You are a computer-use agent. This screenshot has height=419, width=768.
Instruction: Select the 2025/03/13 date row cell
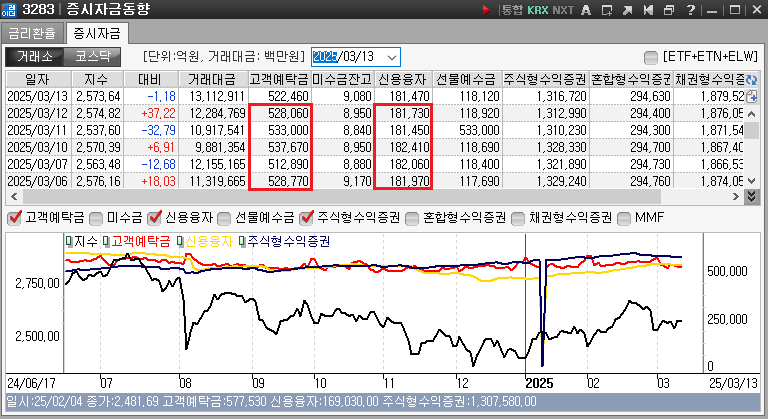pyautogui.click(x=38, y=96)
